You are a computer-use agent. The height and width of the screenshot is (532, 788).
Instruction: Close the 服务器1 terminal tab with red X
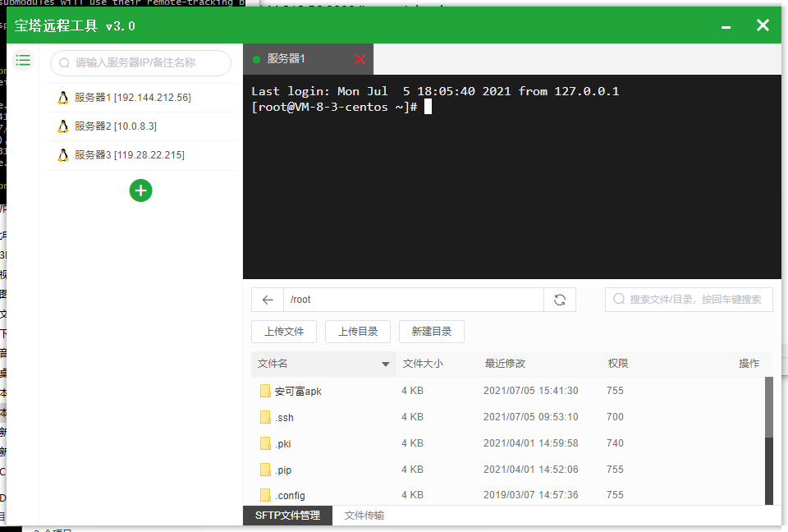pos(360,59)
